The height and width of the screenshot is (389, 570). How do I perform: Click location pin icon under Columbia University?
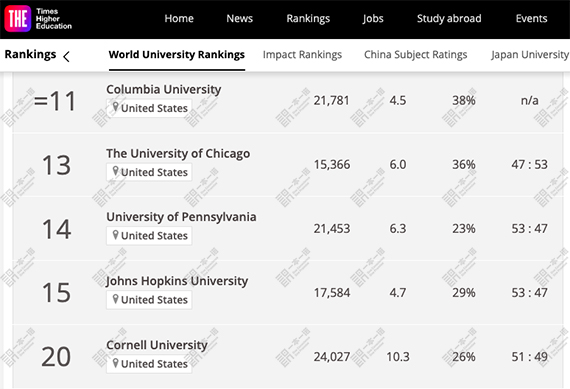(x=116, y=107)
